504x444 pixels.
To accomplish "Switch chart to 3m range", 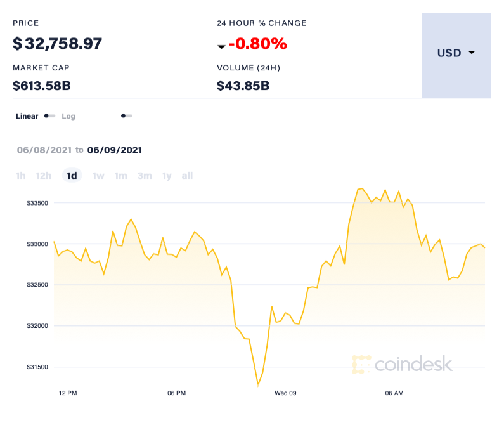I will pos(145,176).
